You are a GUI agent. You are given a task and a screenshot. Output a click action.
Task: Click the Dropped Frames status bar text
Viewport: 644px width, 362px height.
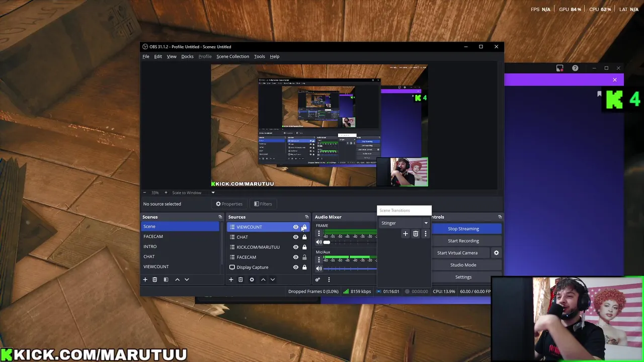click(313, 292)
